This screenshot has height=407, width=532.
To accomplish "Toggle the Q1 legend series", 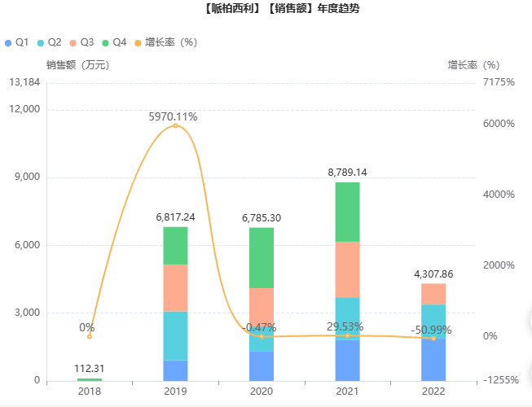I will pyautogui.click(x=17, y=42).
